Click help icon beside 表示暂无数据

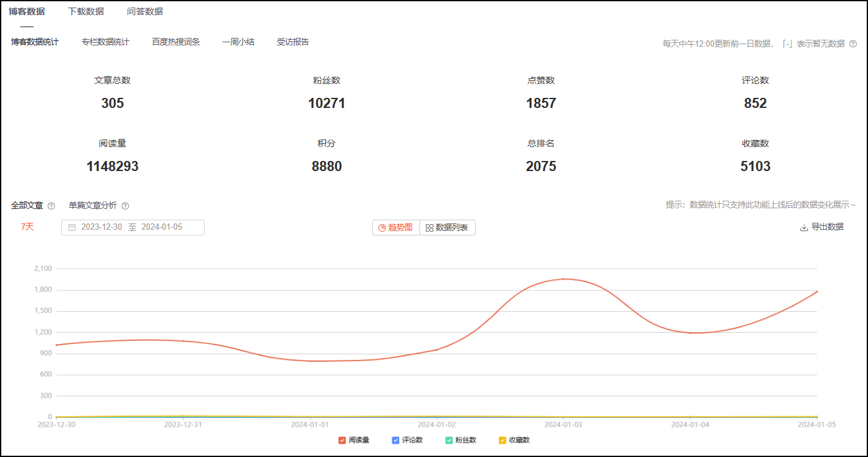tap(853, 44)
